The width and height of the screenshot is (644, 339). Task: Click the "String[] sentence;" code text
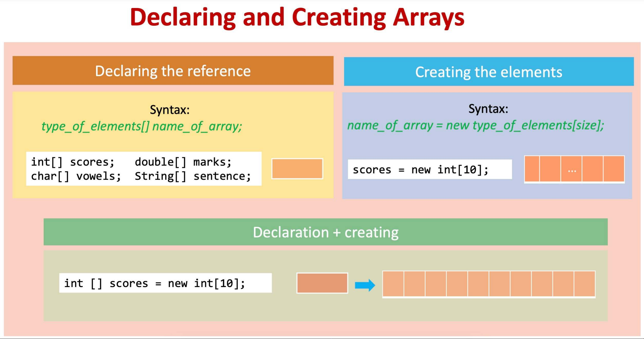[x=193, y=176]
